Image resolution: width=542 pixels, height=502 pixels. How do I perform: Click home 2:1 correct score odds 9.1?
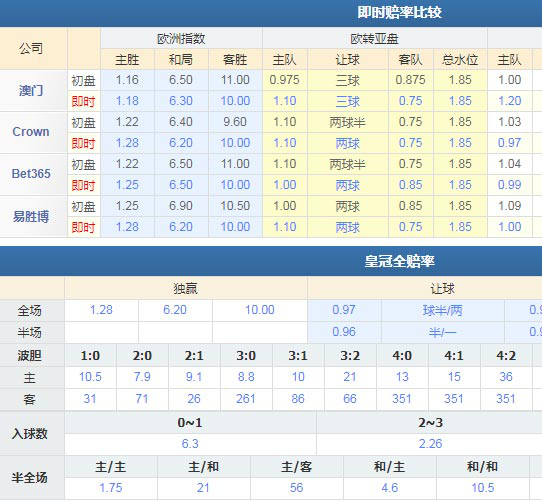point(194,377)
